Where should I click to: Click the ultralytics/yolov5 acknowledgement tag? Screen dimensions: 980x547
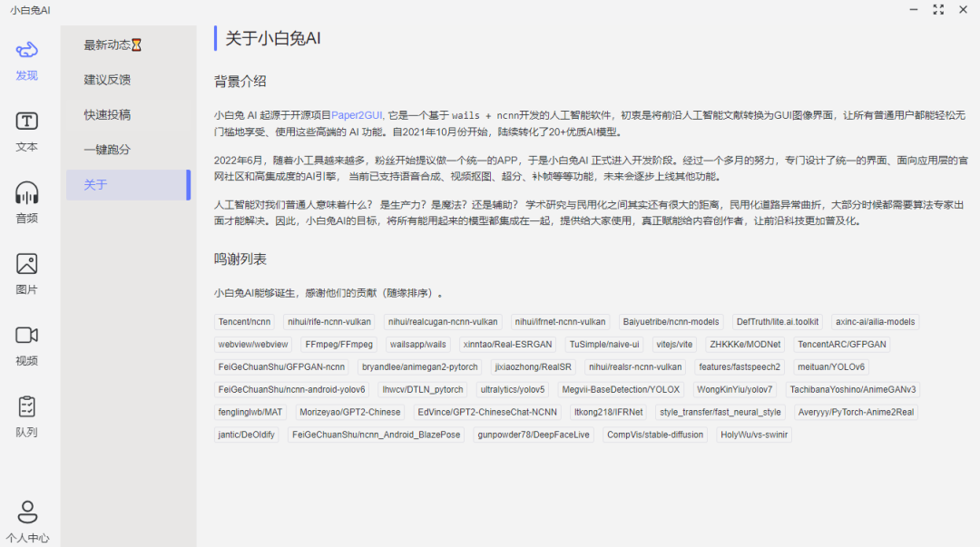coord(511,389)
